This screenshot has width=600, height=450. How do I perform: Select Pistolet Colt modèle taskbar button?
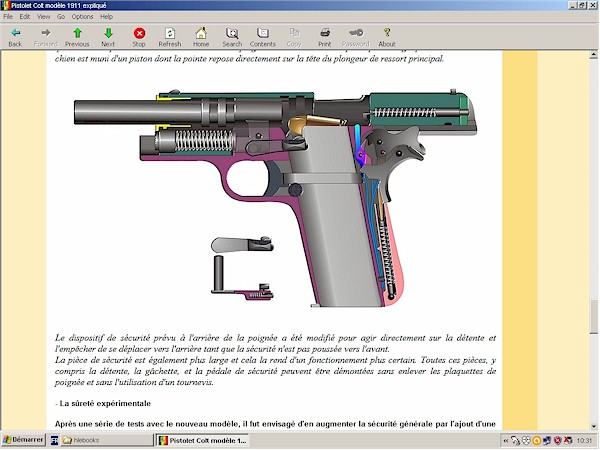202,440
